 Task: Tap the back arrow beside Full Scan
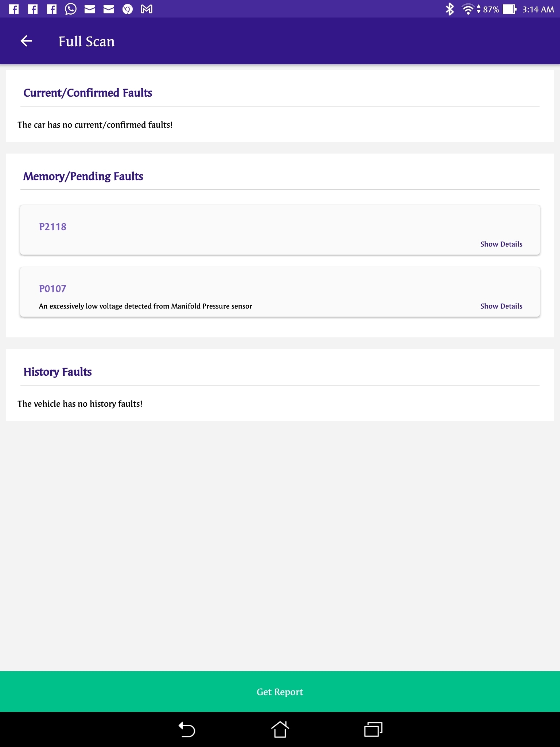(26, 41)
